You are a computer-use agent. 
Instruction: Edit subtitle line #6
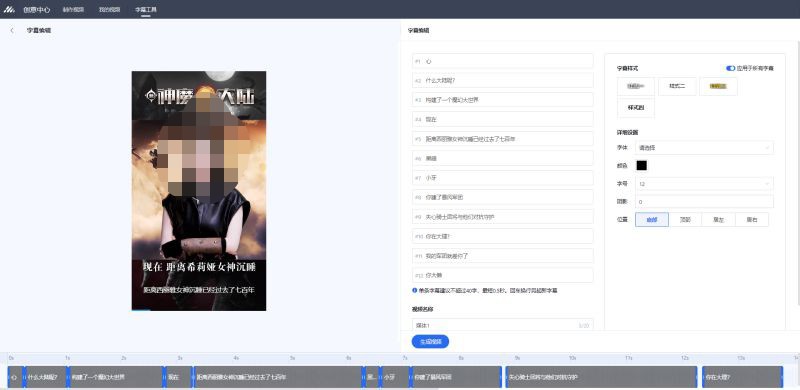(x=503, y=158)
